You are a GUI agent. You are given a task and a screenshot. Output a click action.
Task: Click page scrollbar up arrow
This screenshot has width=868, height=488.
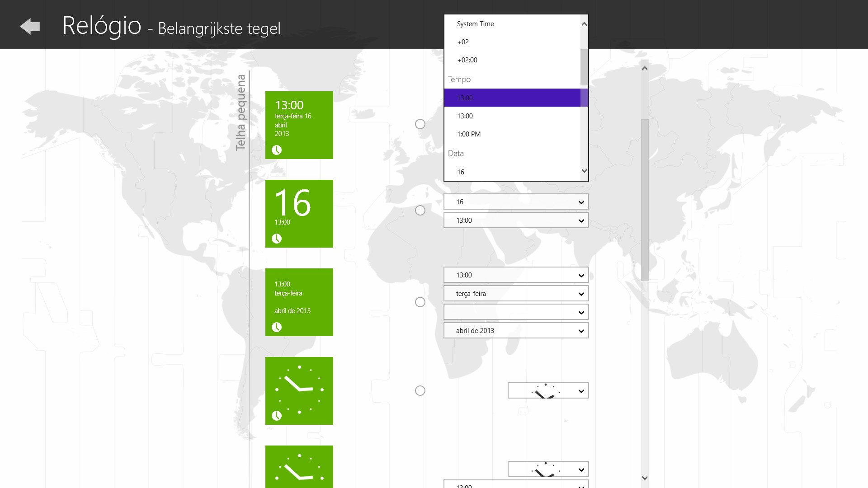(645, 68)
